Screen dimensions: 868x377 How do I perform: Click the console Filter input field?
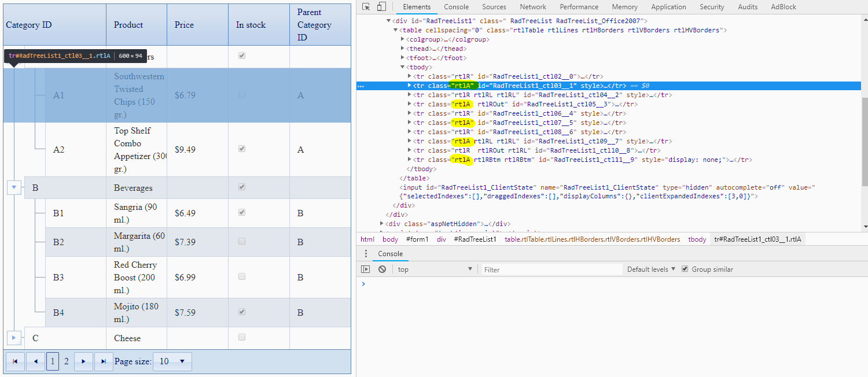click(x=551, y=269)
